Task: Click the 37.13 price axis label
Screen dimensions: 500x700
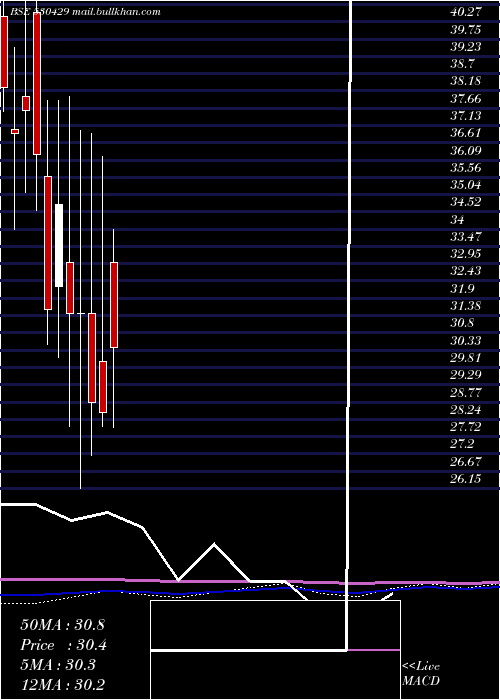Action: coord(466,116)
